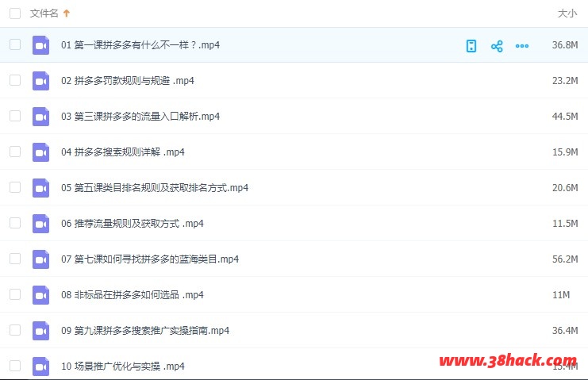Open file 02 拼多多罚款规则与规避 .mp4
This screenshot has height=380, width=588.
point(128,81)
